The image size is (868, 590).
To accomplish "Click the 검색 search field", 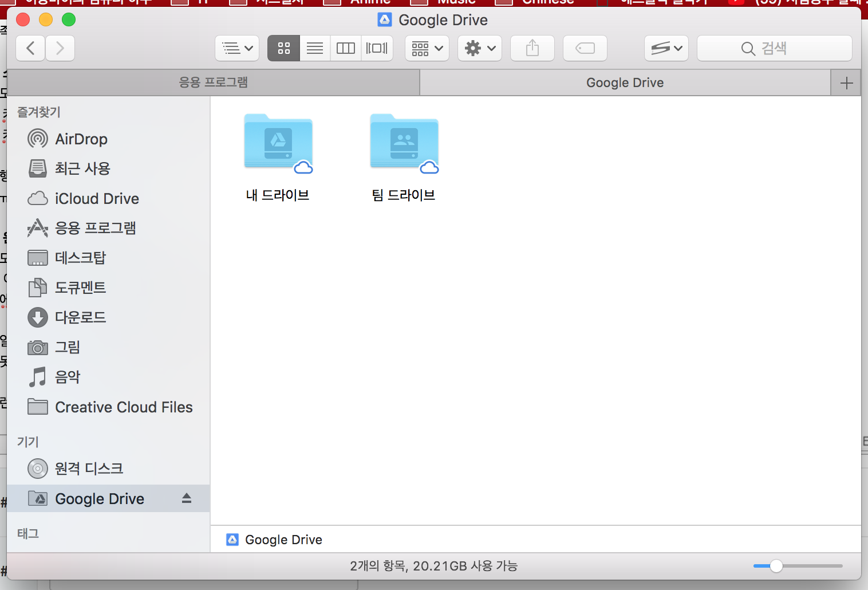I will click(775, 48).
